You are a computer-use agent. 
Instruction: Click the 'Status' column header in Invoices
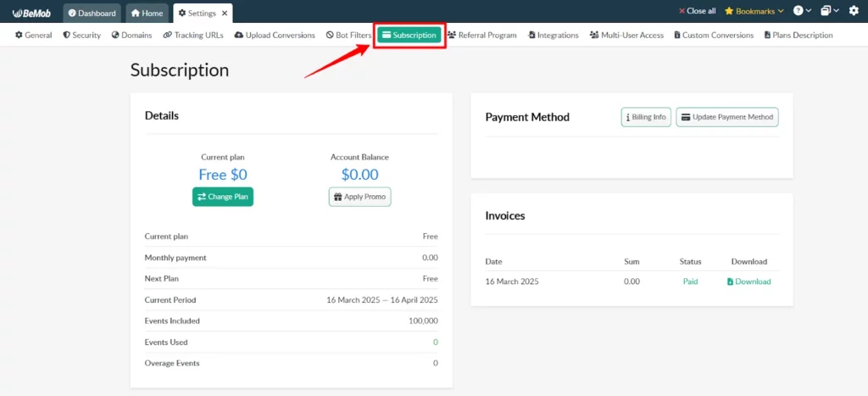click(690, 261)
